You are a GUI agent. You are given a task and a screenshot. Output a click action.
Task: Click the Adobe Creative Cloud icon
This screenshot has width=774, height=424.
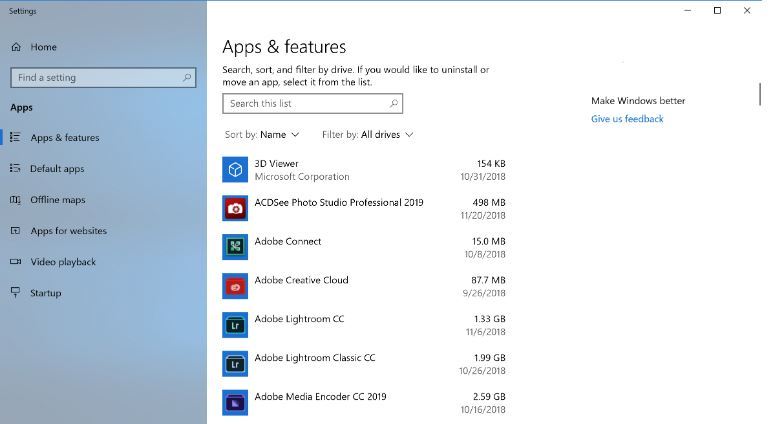pyautogui.click(x=235, y=286)
